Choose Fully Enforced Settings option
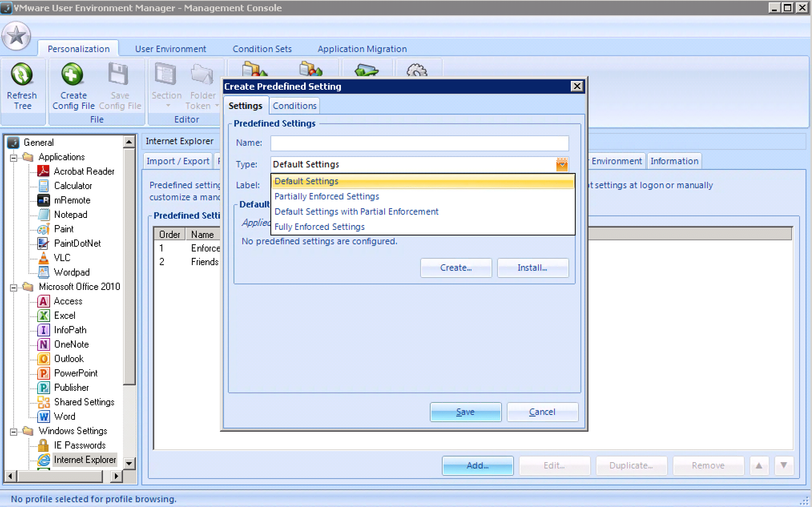The width and height of the screenshot is (812, 507). 319,227
